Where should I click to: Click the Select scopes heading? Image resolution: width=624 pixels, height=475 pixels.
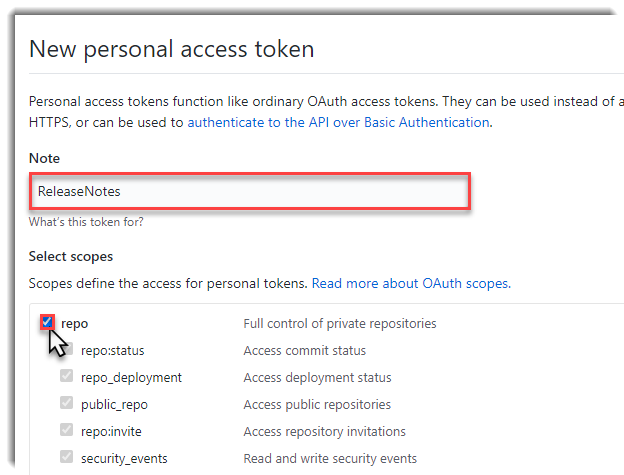(x=71, y=257)
